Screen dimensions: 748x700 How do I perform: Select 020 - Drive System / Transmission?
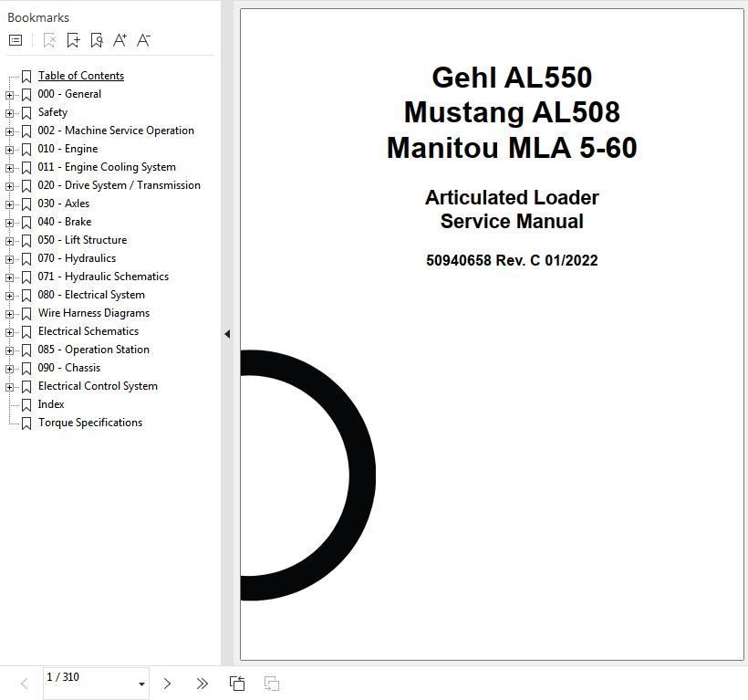(119, 185)
